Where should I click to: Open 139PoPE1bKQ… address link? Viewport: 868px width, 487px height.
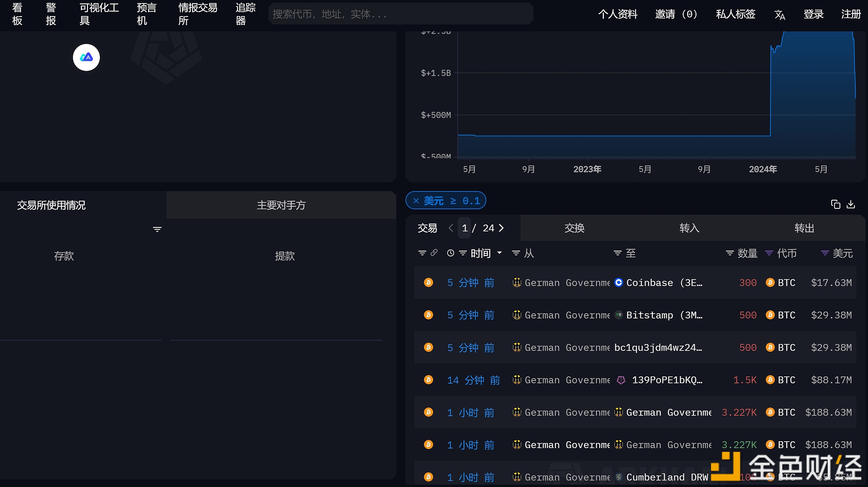coord(667,380)
